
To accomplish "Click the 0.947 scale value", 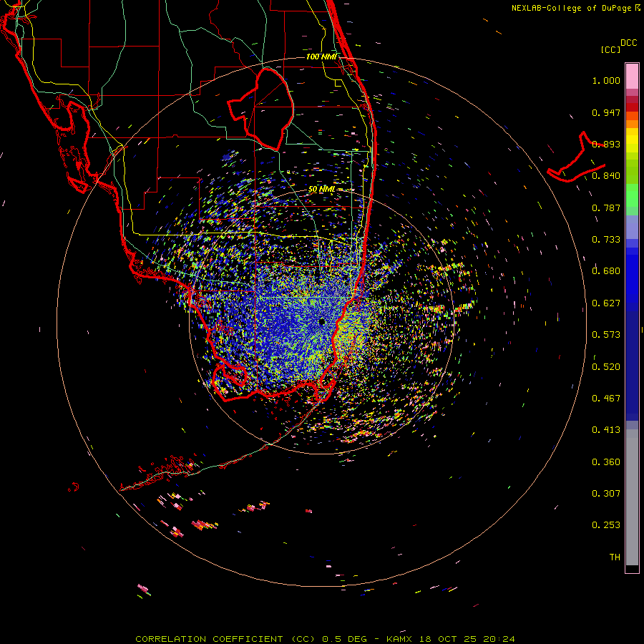I will [606, 112].
